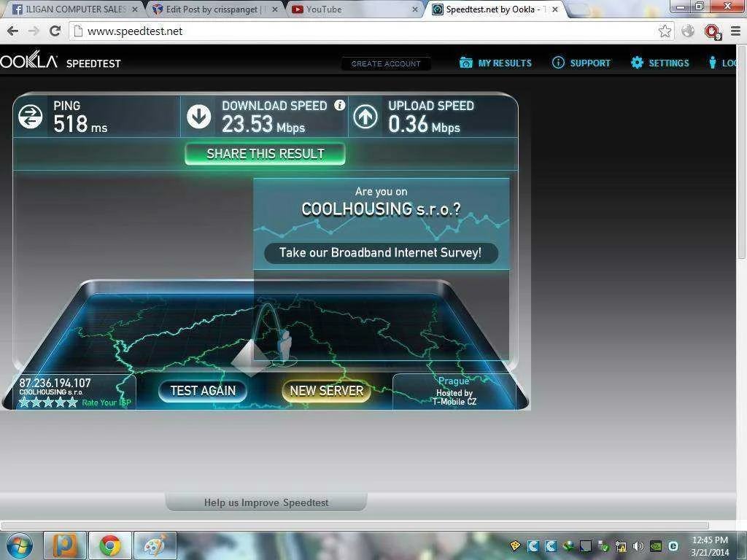747x560 pixels.
Task: Open the Windows Start menu
Action: (19, 545)
